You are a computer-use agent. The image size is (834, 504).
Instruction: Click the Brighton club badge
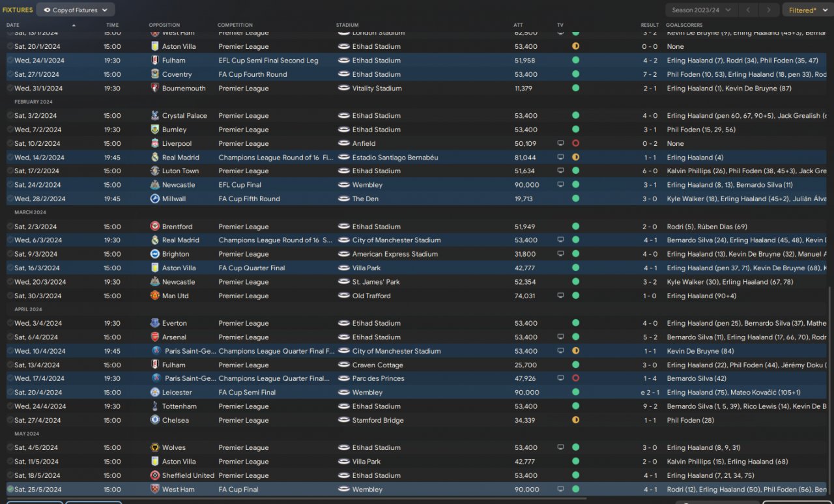[154, 254]
